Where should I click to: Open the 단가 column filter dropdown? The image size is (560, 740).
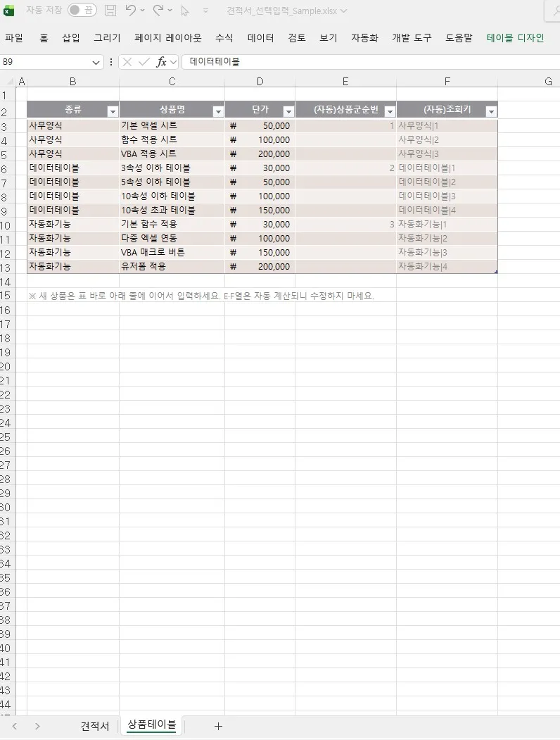pyautogui.click(x=288, y=111)
